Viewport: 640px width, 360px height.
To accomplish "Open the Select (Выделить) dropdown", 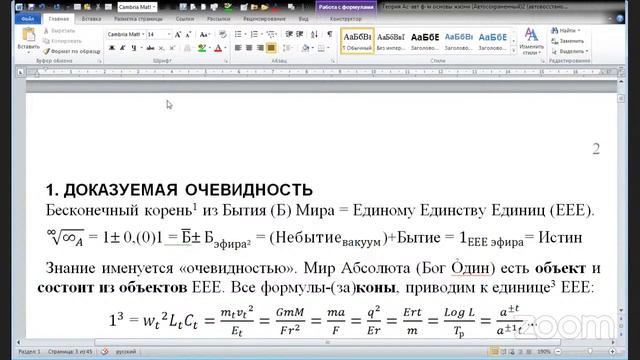I will [x=570, y=51].
